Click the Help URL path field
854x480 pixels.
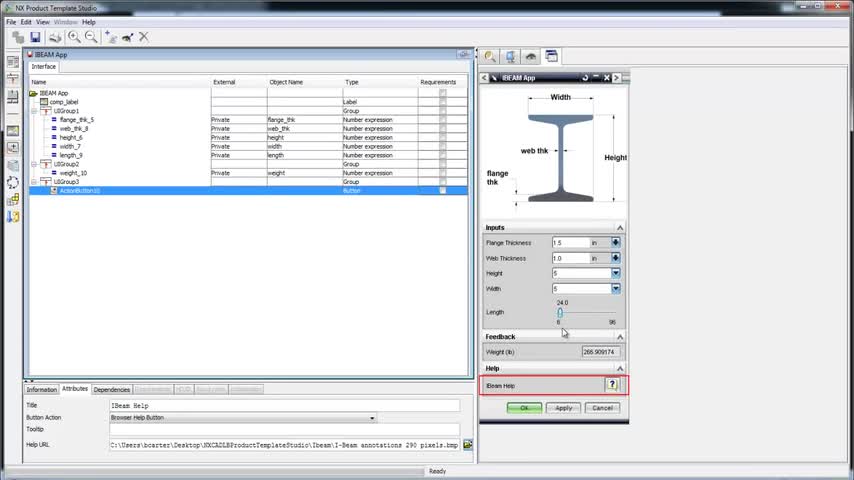pyautogui.click(x=284, y=445)
